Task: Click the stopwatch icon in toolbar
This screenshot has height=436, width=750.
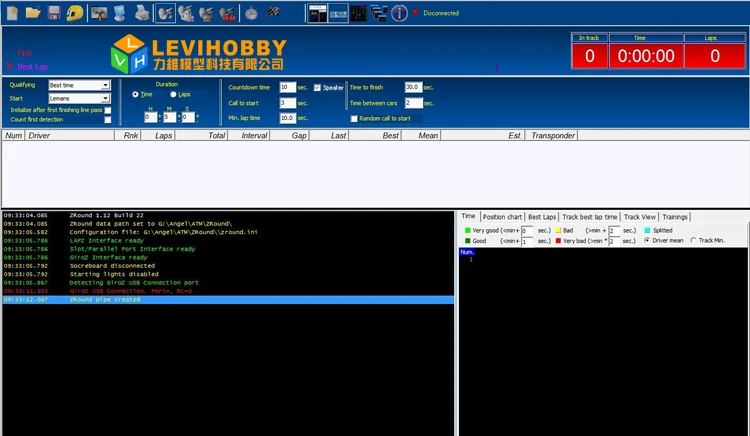Action: [x=250, y=13]
